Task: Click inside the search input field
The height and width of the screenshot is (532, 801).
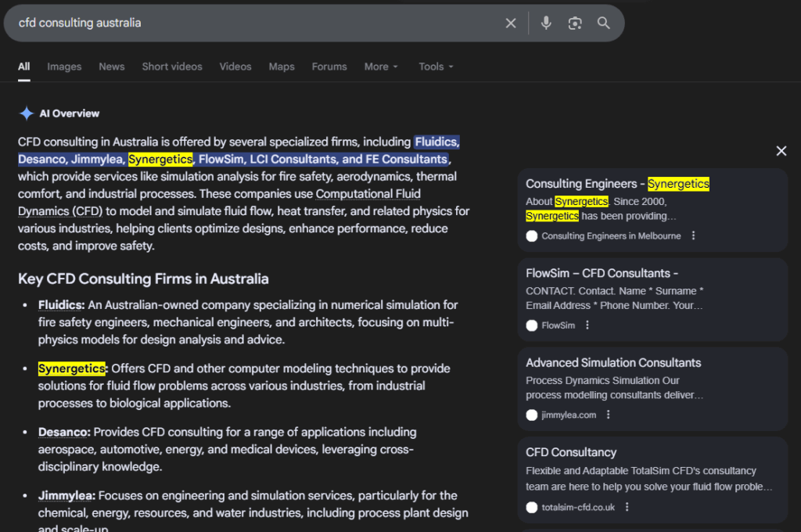Action: (x=235, y=23)
